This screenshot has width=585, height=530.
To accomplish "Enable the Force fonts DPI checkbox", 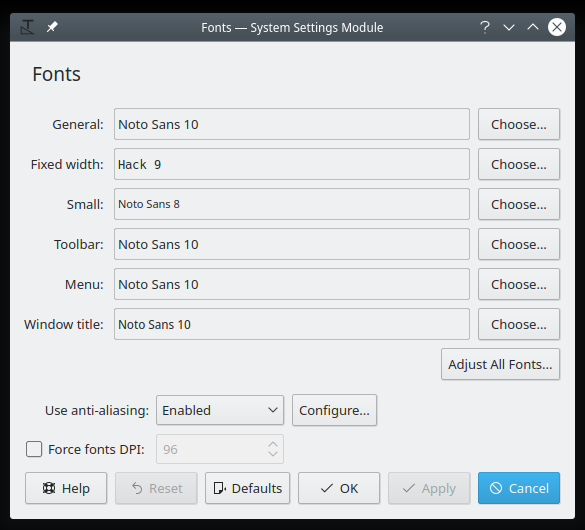I will (34, 449).
